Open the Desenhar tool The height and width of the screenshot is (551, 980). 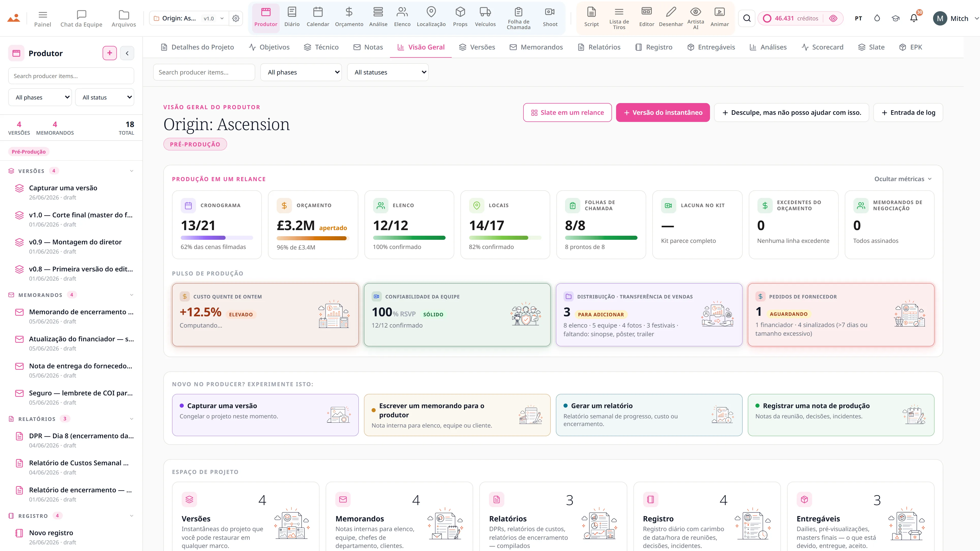[671, 18]
